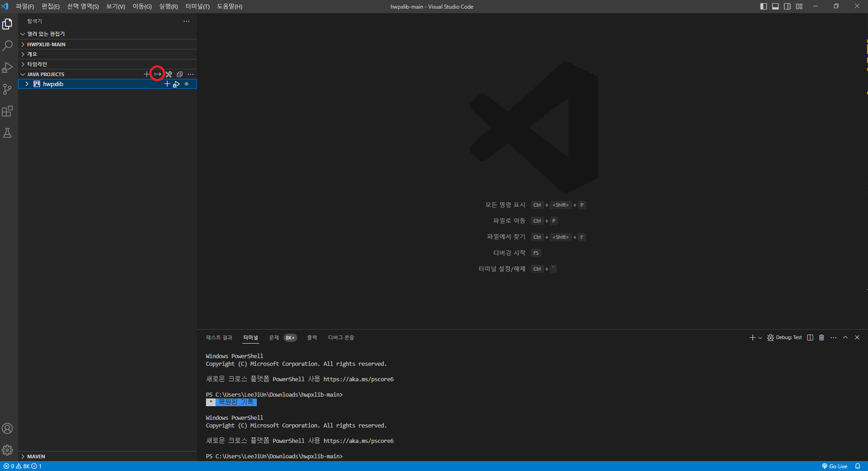Switch to the 출력 tab

click(x=312, y=338)
